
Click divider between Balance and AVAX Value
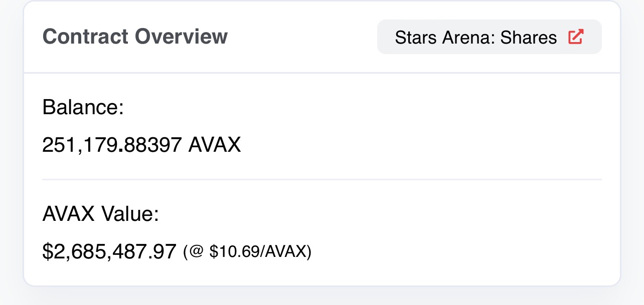pyautogui.click(x=321, y=179)
